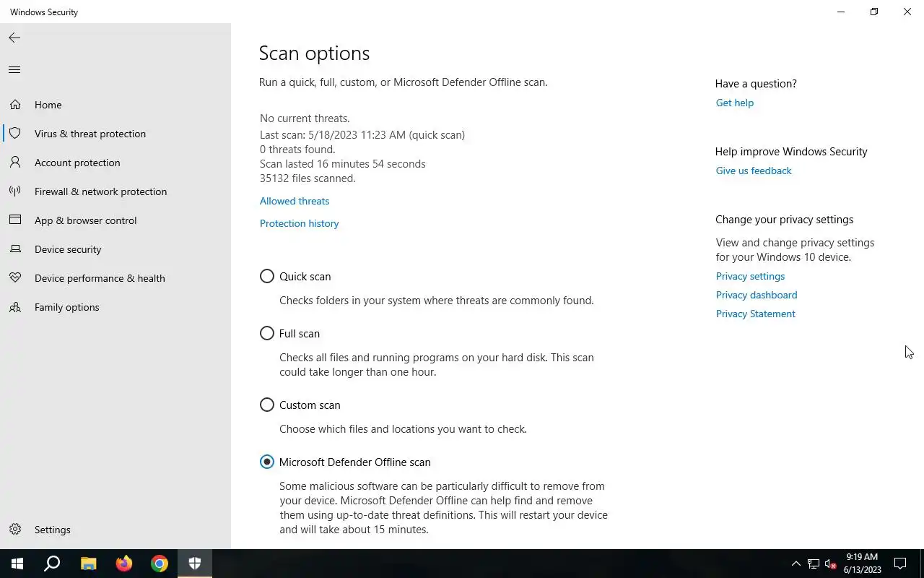
Task: Select the Full scan radio button
Action: coord(267,334)
